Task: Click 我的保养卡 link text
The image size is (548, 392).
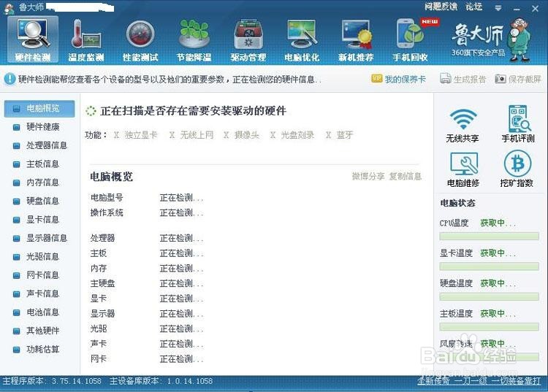Action: (x=406, y=80)
